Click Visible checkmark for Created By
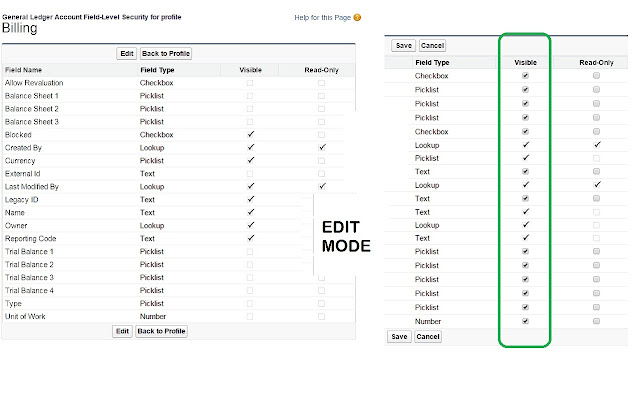The height and width of the screenshot is (400, 640). (251, 147)
